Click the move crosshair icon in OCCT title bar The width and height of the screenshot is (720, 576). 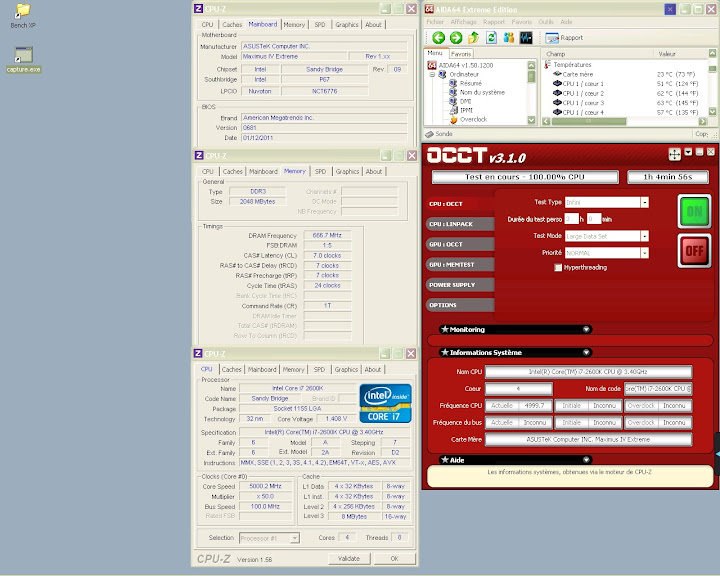pos(674,154)
